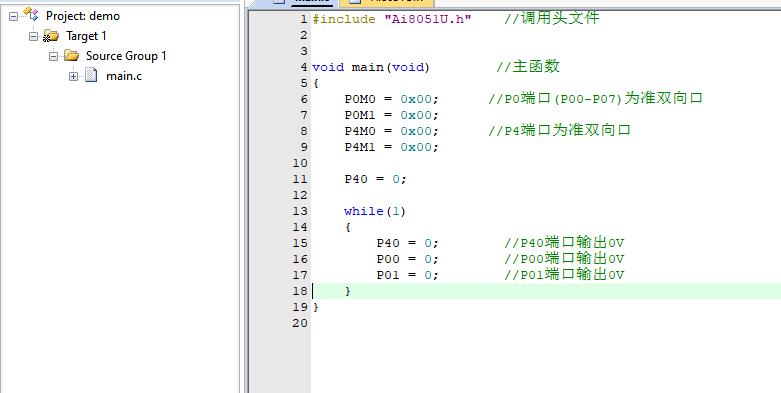
Task: Click the Target 1 folder icon
Action: 51,36
